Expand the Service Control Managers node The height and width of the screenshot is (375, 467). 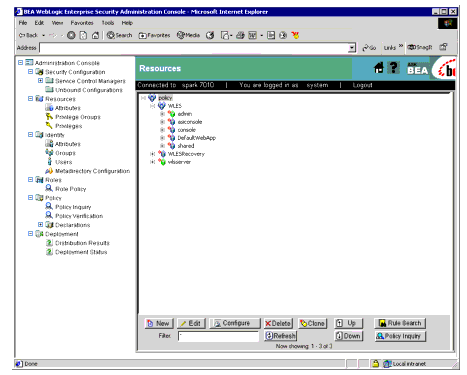click(40, 80)
